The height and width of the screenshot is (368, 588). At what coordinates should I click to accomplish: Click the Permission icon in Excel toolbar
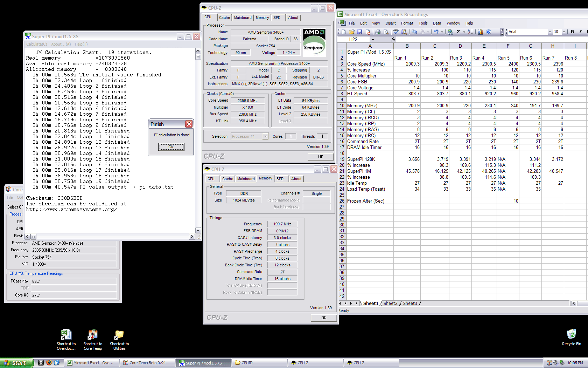(368, 32)
